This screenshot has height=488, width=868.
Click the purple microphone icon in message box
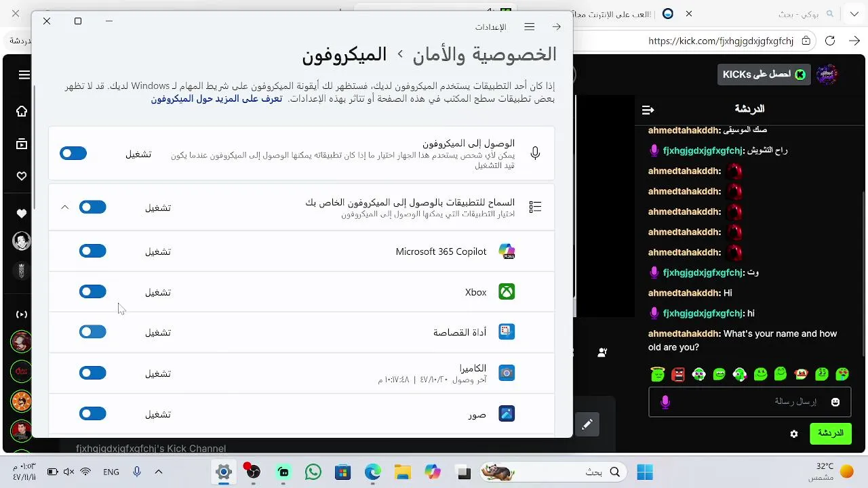(x=665, y=402)
